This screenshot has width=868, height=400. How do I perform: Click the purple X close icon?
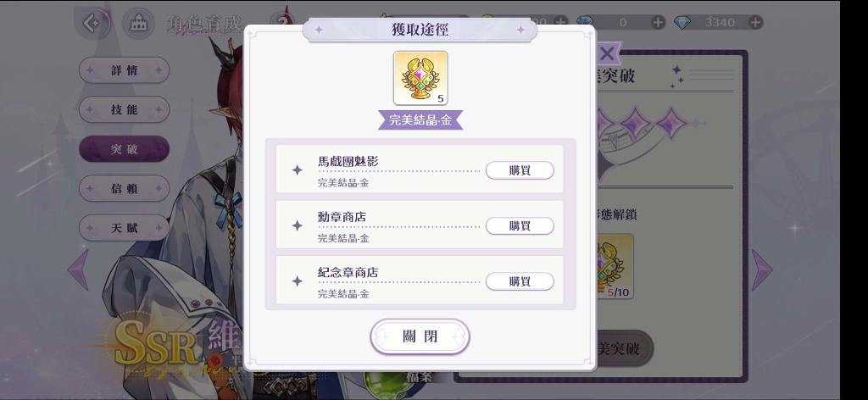607,54
